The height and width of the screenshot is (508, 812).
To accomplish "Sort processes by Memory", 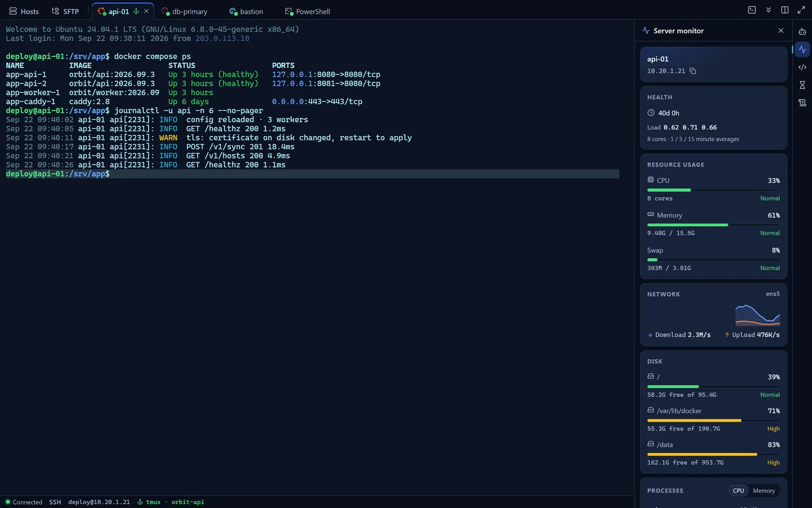I will [764, 491].
